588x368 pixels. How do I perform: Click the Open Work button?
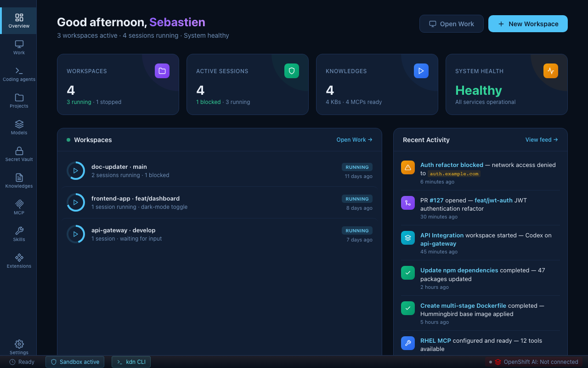[x=452, y=24]
